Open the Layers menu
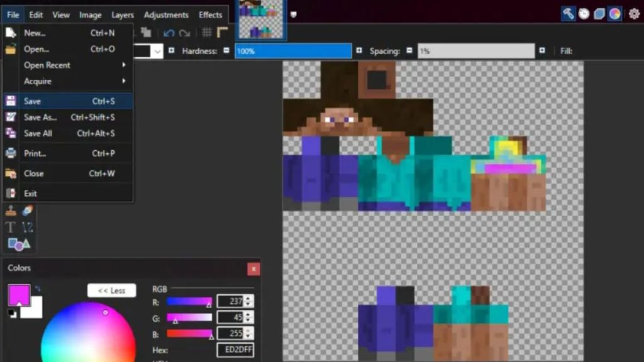This screenshot has height=362, width=644. click(123, 15)
